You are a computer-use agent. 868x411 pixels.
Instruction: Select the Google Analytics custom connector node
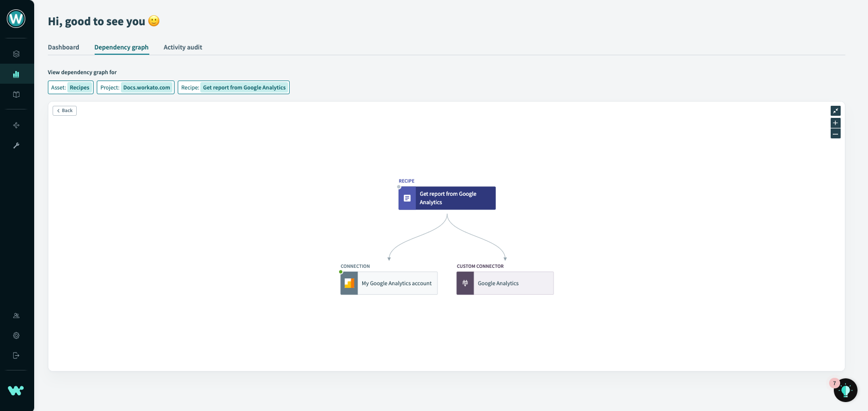tap(505, 283)
